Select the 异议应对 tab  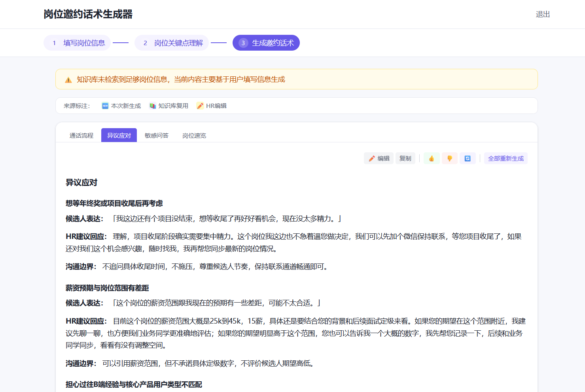[x=119, y=135]
